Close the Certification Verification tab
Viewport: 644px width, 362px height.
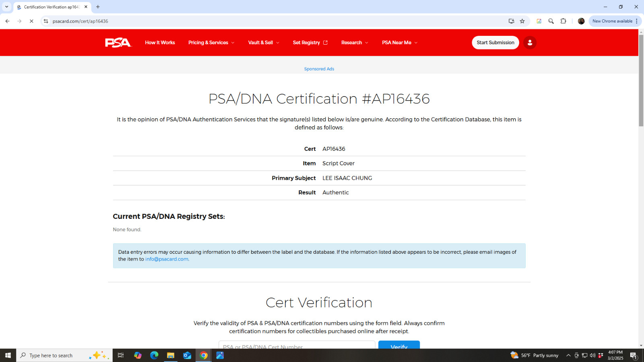(x=86, y=7)
